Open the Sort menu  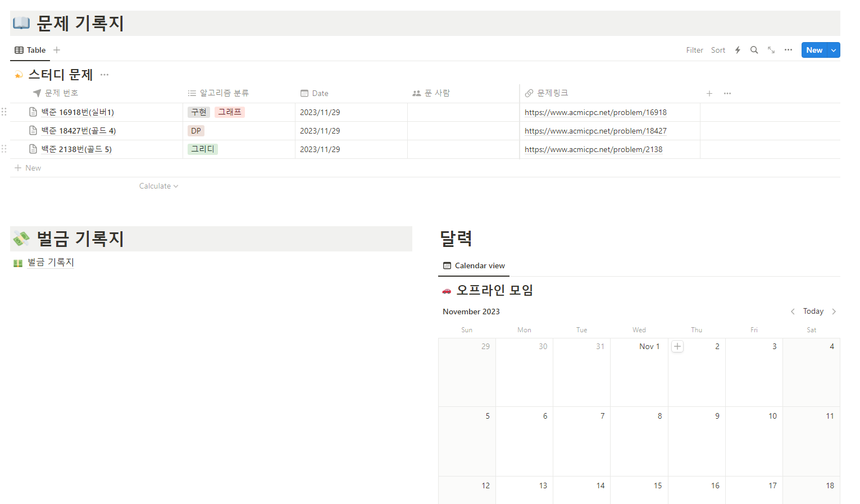(x=718, y=50)
